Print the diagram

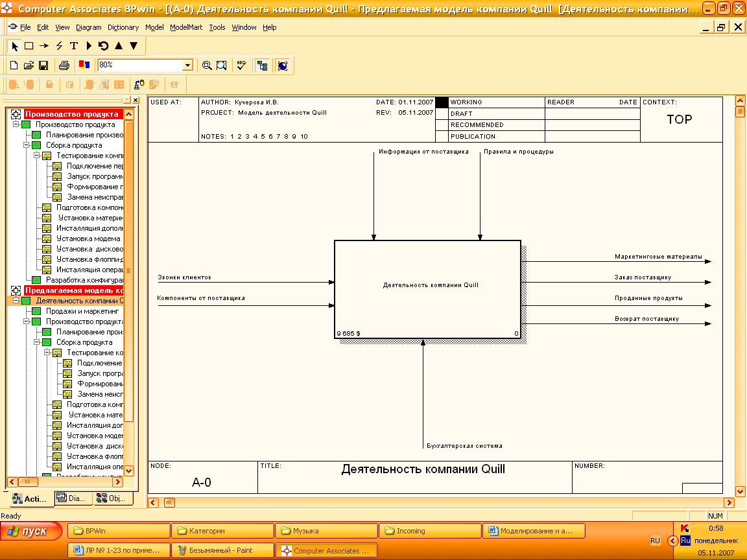[x=64, y=65]
